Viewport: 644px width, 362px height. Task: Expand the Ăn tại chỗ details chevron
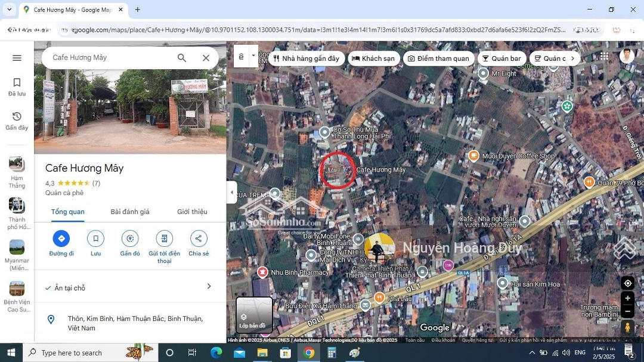tap(209, 286)
